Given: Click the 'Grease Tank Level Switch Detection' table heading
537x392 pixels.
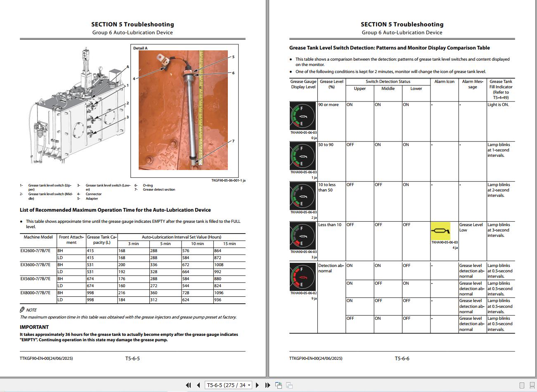Looking at the screenshot, I should coord(390,48).
